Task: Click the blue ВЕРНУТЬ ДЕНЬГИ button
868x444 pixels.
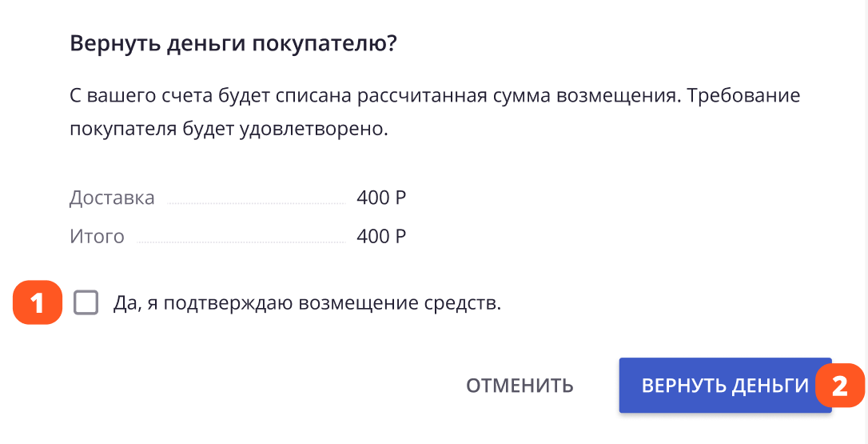Action: tap(724, 386)
